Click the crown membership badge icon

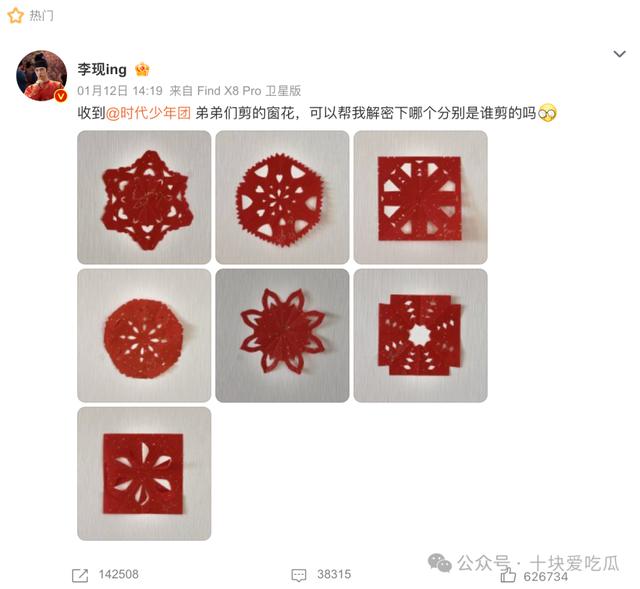(142, 69)
